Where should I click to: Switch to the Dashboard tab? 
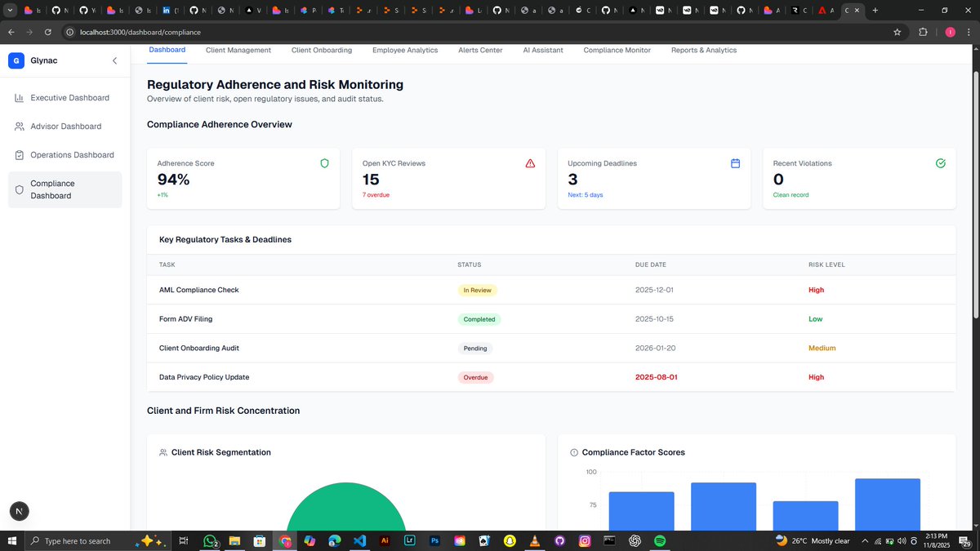coord(167,50)
